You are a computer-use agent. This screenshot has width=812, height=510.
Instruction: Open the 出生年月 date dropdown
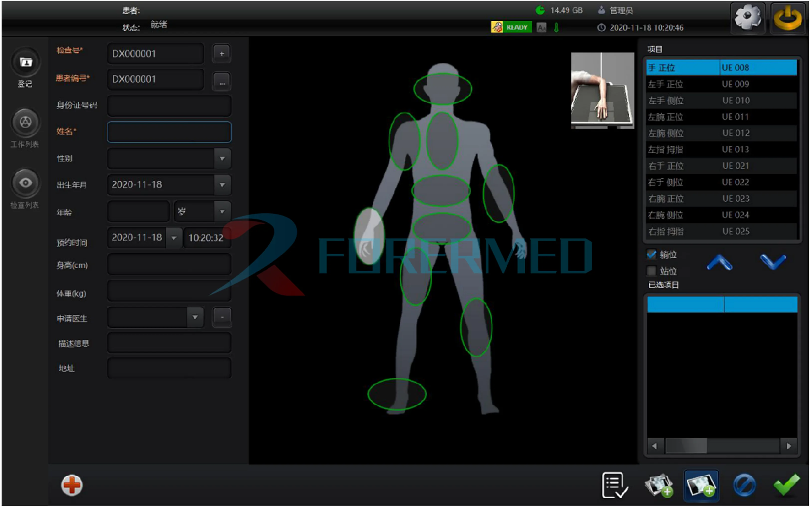coord(222,185)
